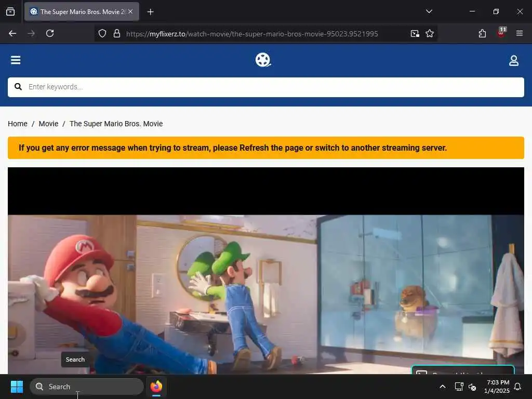Image resolution: width=532 pixels, height=399 pixels.
Task: Open the Firefox View recent browsing icon
Action: click(x=10, y=11)
